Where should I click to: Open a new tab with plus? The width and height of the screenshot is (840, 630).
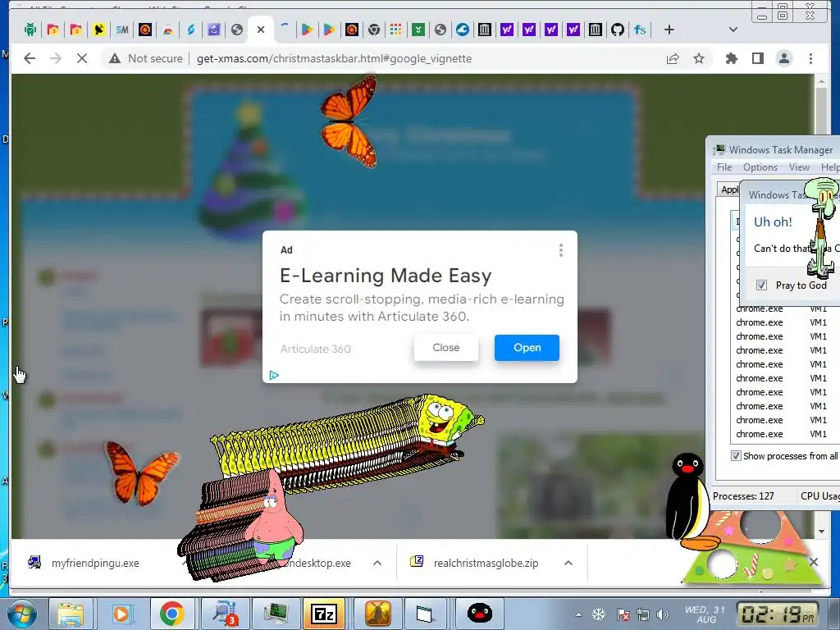pos(669,30)
